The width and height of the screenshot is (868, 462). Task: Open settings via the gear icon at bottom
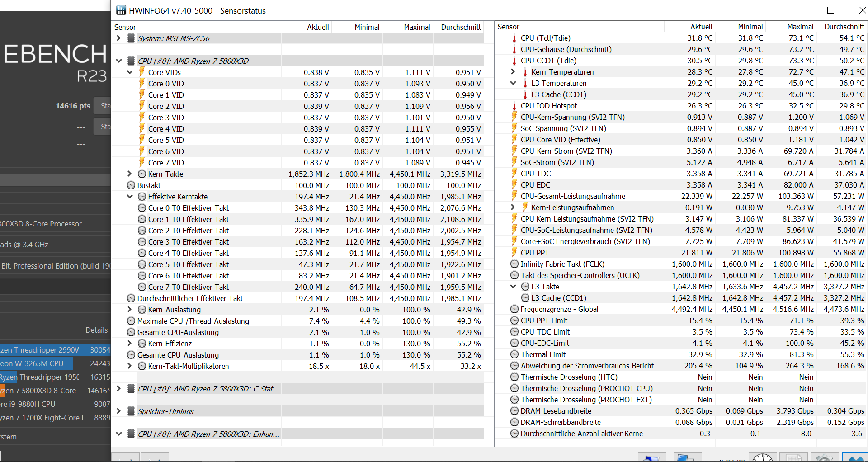pyautogui.click(x=824, y=457)
